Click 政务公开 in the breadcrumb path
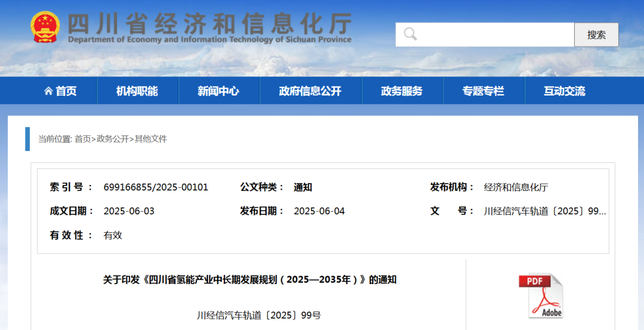Viewport: 644px width, 330px height. tap(113, 139)
